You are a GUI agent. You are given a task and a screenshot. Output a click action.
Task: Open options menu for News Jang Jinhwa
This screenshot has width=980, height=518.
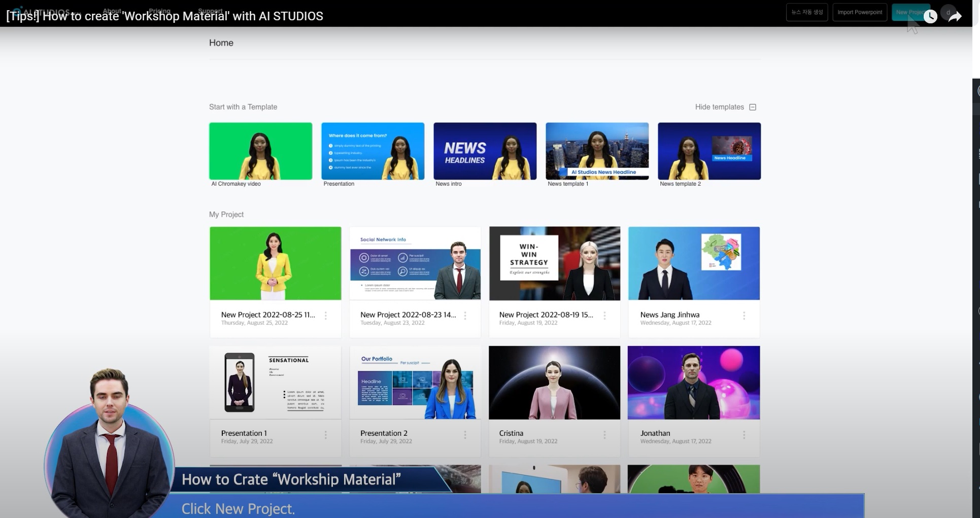744,316
